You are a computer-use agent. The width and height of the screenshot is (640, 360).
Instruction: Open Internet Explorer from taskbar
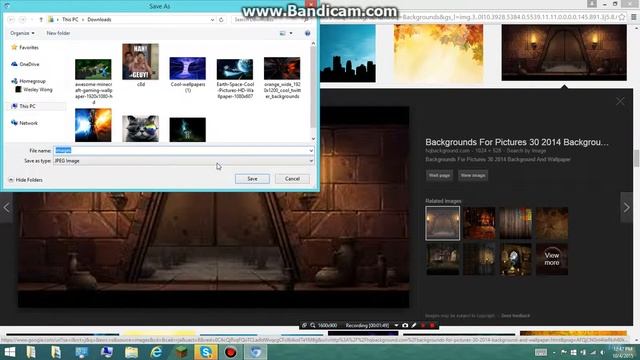point(156,352)
